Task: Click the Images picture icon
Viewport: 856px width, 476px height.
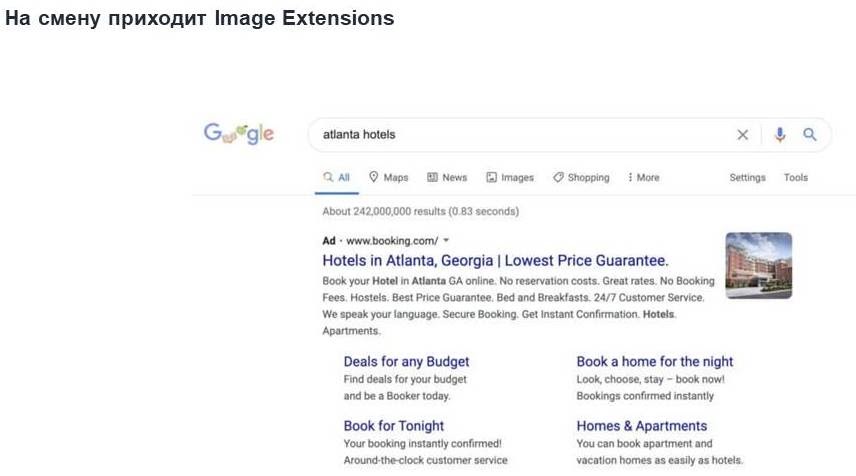Action: (x=492, y=177)
